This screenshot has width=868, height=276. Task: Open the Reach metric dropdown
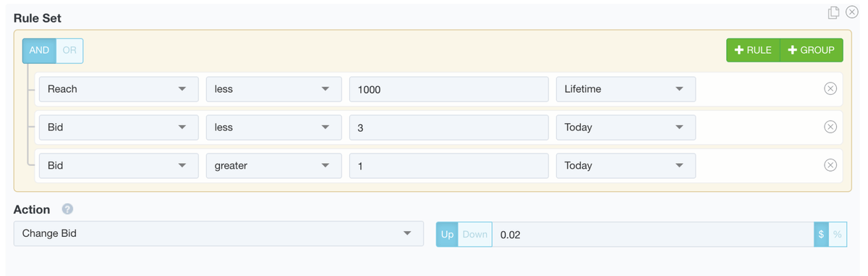[x=119, y=89]
